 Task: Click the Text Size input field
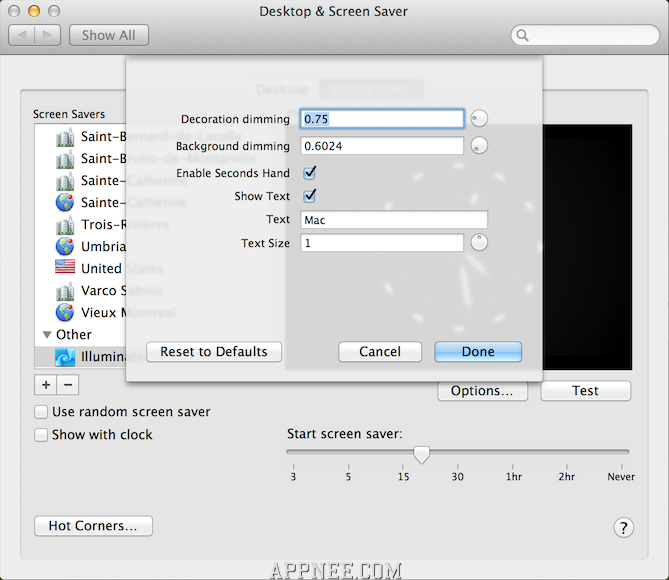pyautogui.click(x=382, y=243)
